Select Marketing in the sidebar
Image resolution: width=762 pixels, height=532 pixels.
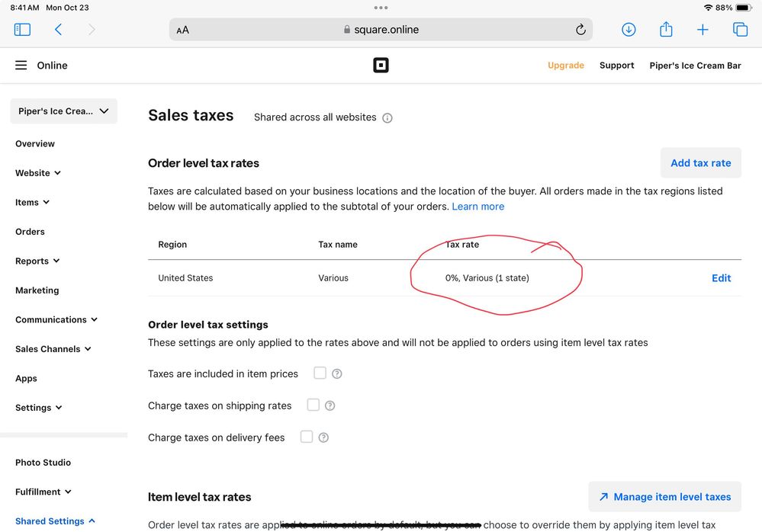[x=37, y=290]
